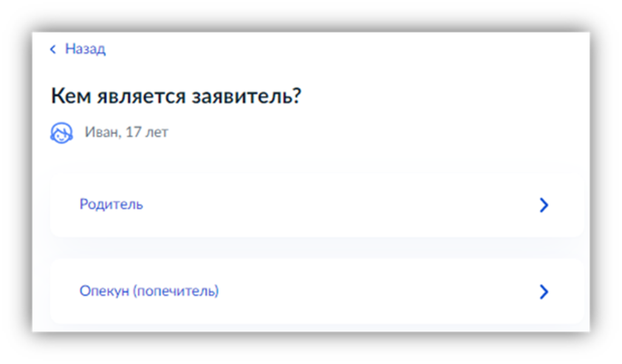622x364 pixels.
Task: Click the blue face icon beside Иван
Action: click(x=61, y=132)
